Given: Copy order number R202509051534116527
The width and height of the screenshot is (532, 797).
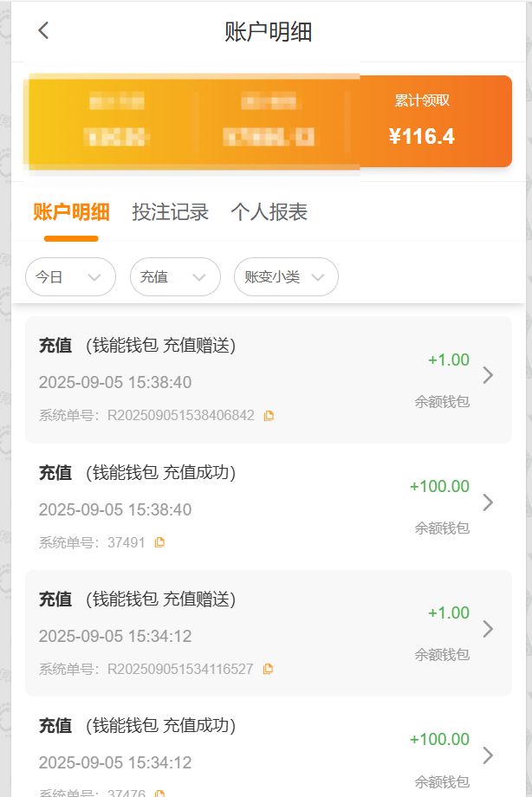Looking at the screenshot, I should coord(268,669).
